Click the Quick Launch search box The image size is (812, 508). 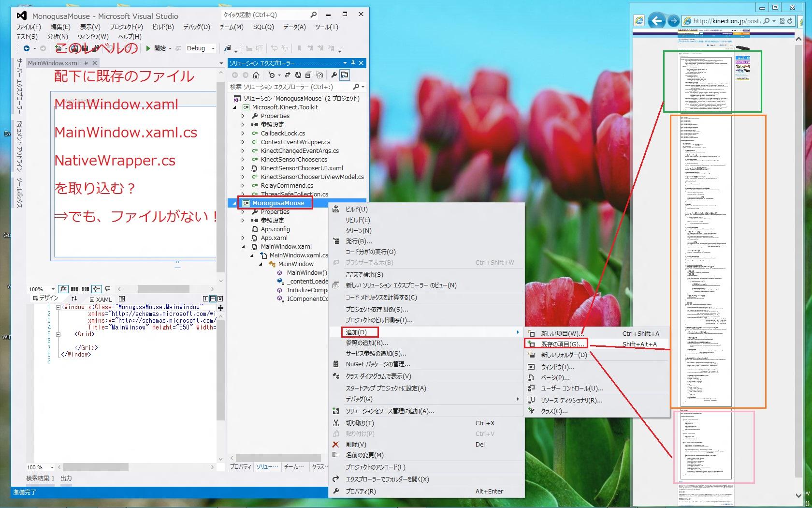tap(270, 15)
